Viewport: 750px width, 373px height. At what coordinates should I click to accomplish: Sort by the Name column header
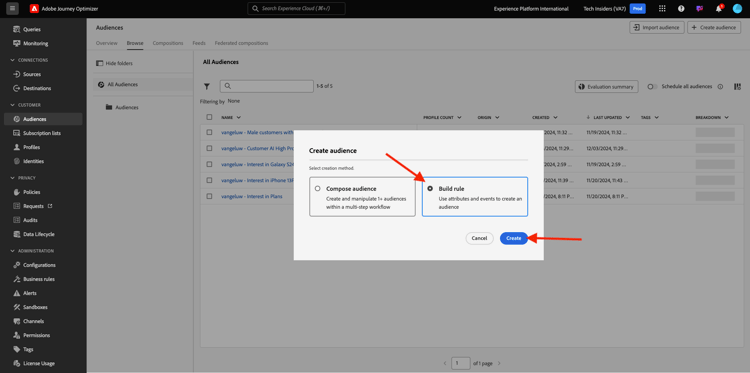(231, 117)
